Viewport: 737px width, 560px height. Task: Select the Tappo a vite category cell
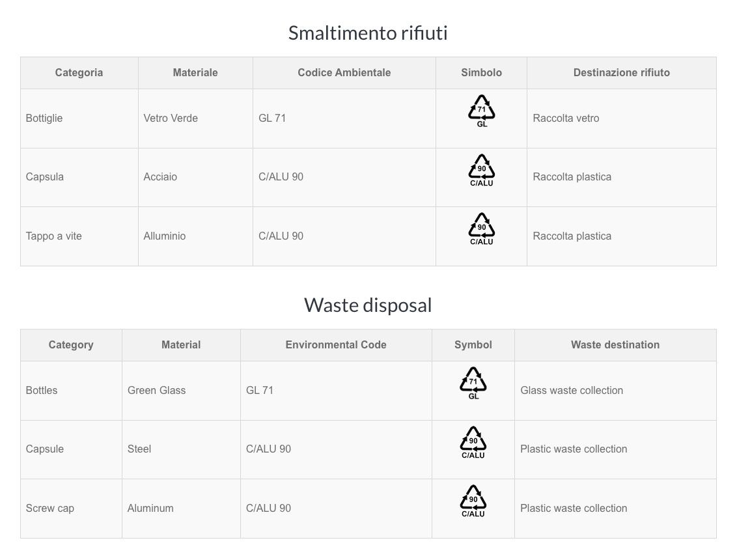coord(79,236)
